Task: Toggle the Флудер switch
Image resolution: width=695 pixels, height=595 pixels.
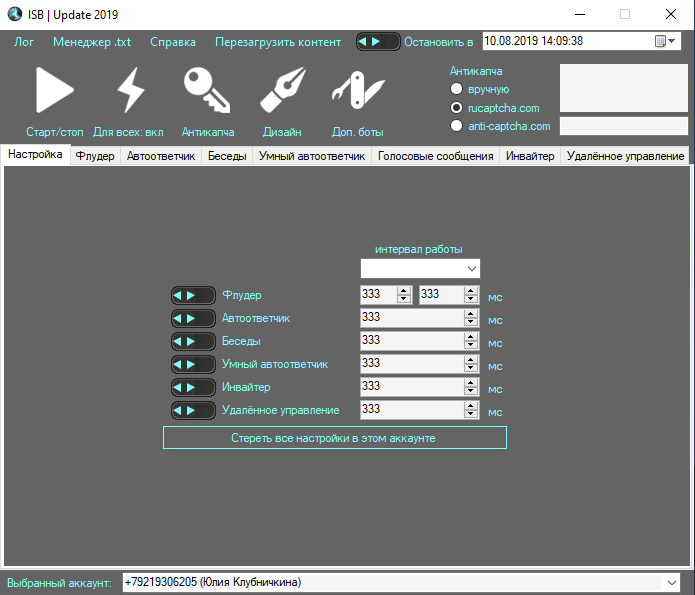Action: (193, 295)
